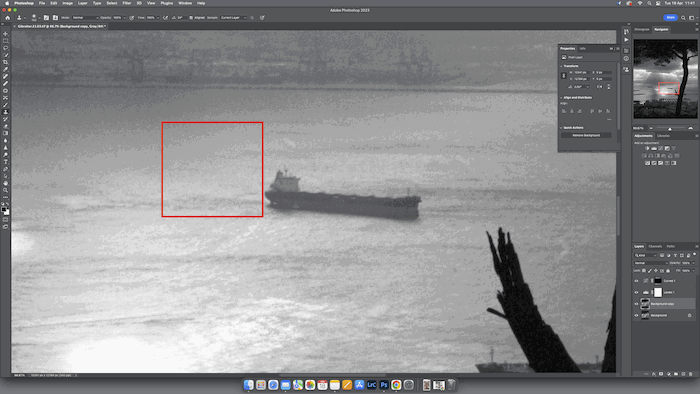Screen dimensions: 700x394
Task: Collapse the Transform section in Properties
Action: [x=561, y=66]
